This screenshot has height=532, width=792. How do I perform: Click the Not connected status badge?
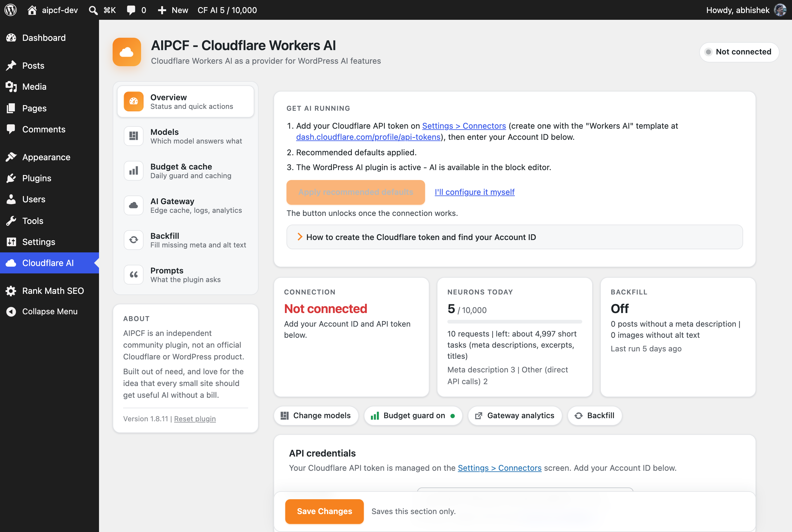pos(739,52)
